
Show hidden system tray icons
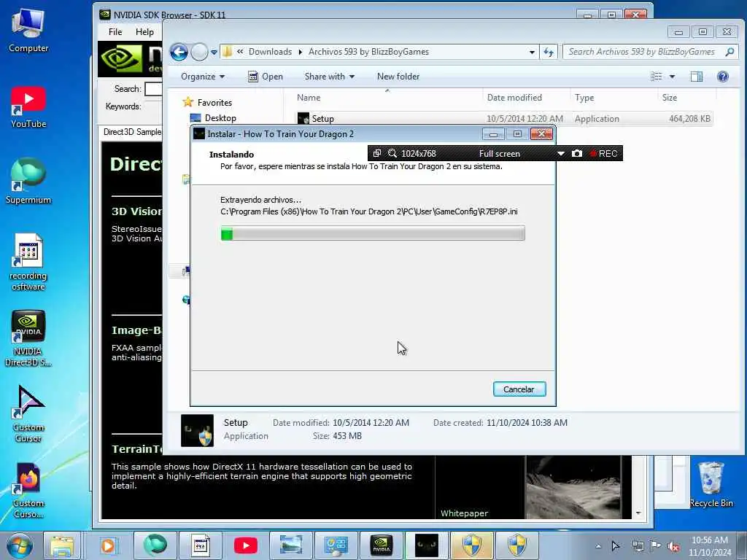coord(598,546)
